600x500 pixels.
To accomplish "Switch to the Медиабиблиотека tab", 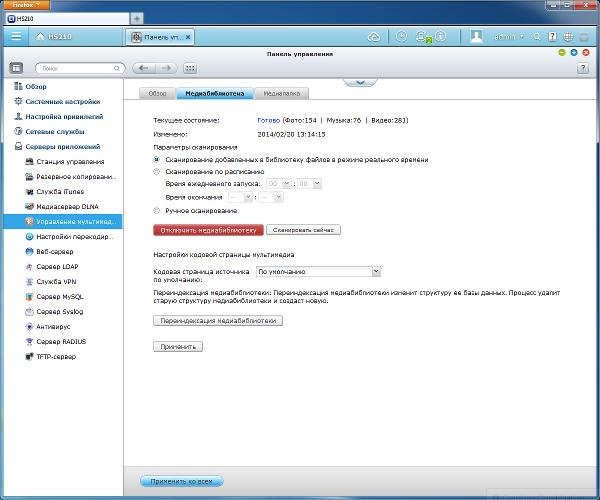I will pos(215,93).
